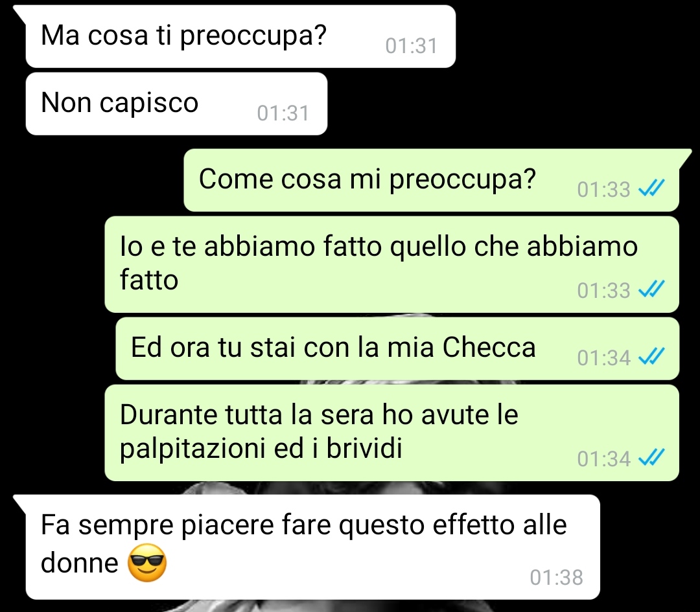
Task: Click the 01:31 timestamp on 'Non capisco'
Action: pos(283,113)
